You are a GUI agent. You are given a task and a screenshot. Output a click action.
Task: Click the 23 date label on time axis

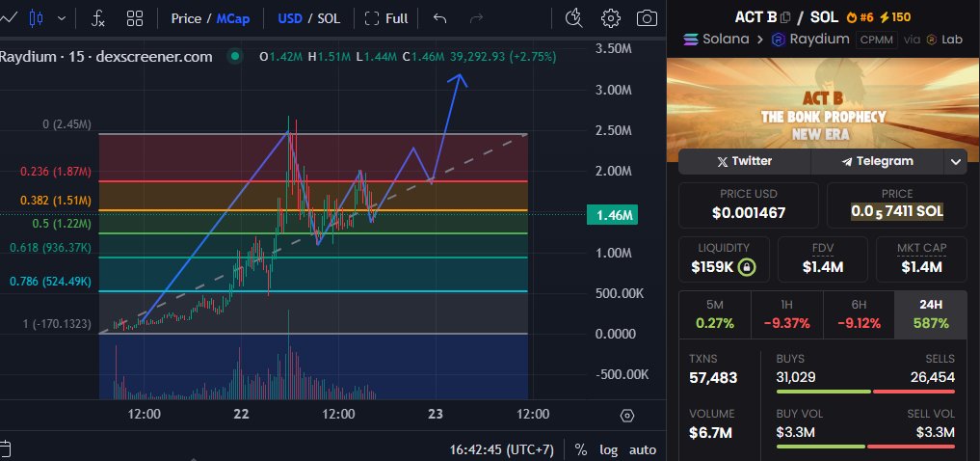(435, 415)
